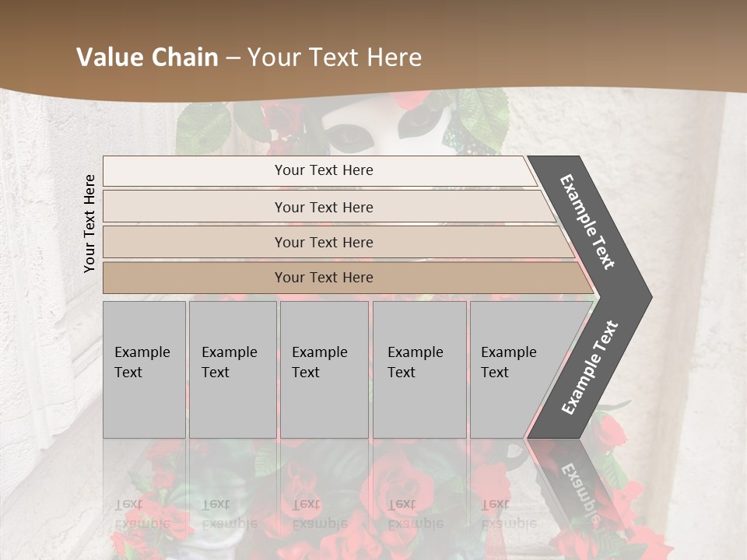Select the fourth gray 'Example Text' box
Image resolution: width=747 pixels, height=560 pixels.
click(419, 369)
